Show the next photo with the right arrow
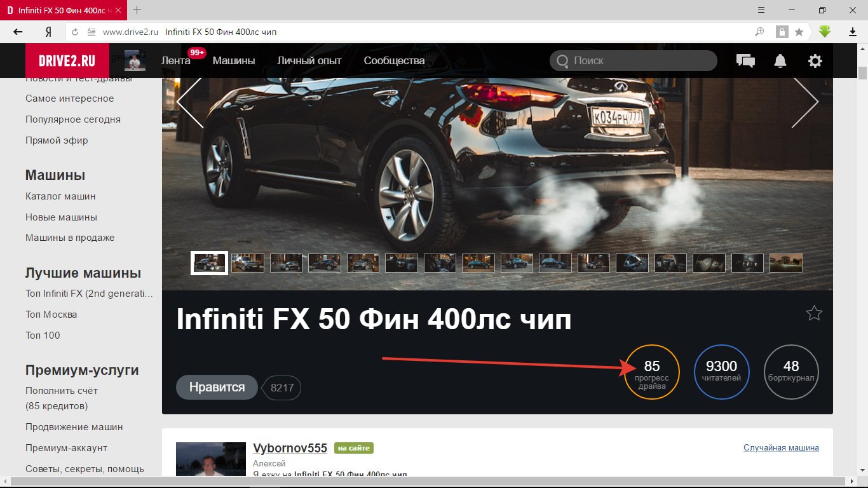The image size is (868, 488). 805,102
